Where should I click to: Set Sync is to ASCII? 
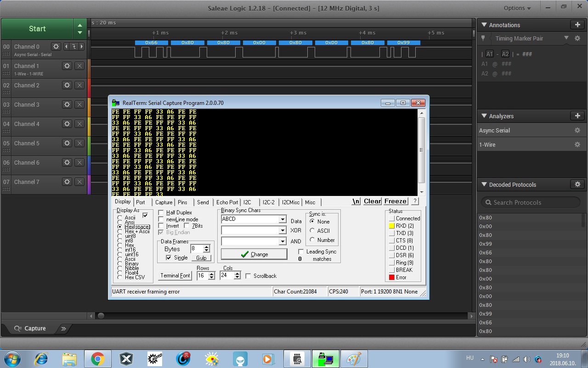(x=313, y=230)
